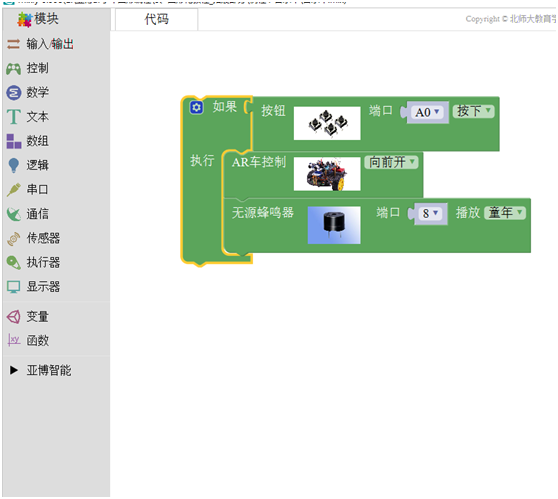
Task: Click the 数组 purple blocks icon
Action: 14,141
